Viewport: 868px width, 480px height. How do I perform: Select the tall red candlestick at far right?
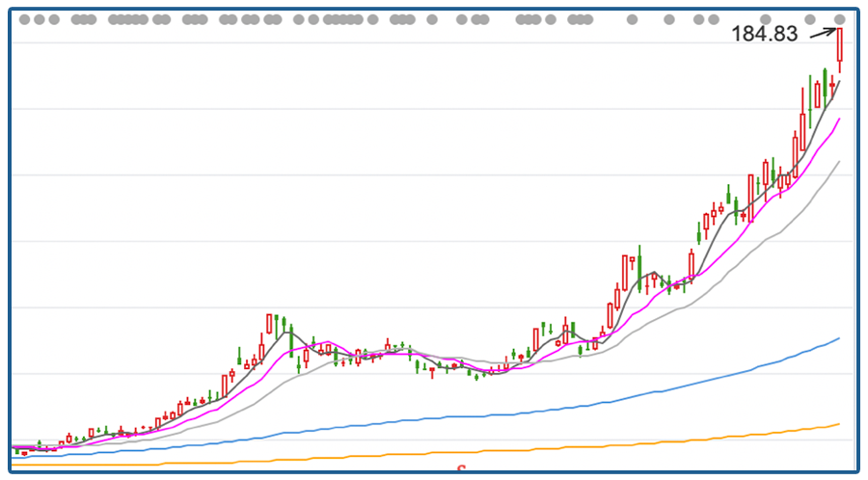click(x=840, y=46)
